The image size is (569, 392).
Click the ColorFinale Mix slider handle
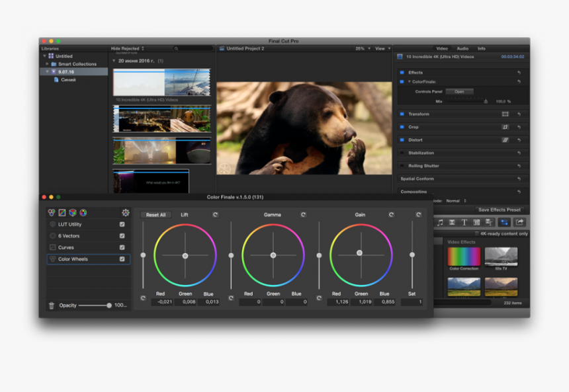click(x=486, y=102)
